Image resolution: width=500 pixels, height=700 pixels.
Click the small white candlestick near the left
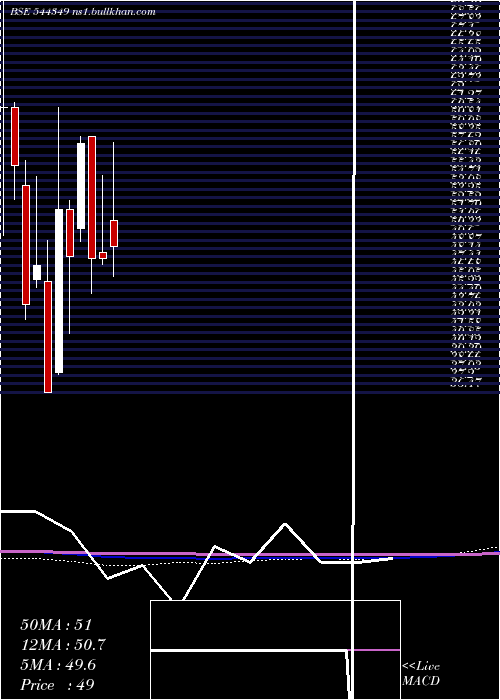[37, 272]
